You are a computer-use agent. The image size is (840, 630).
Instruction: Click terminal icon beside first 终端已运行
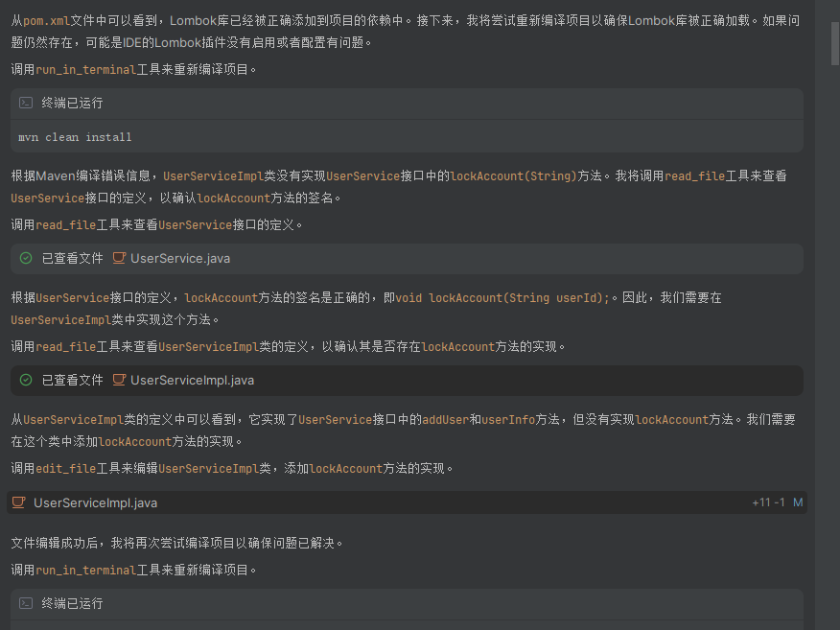(x=26, y=103)
